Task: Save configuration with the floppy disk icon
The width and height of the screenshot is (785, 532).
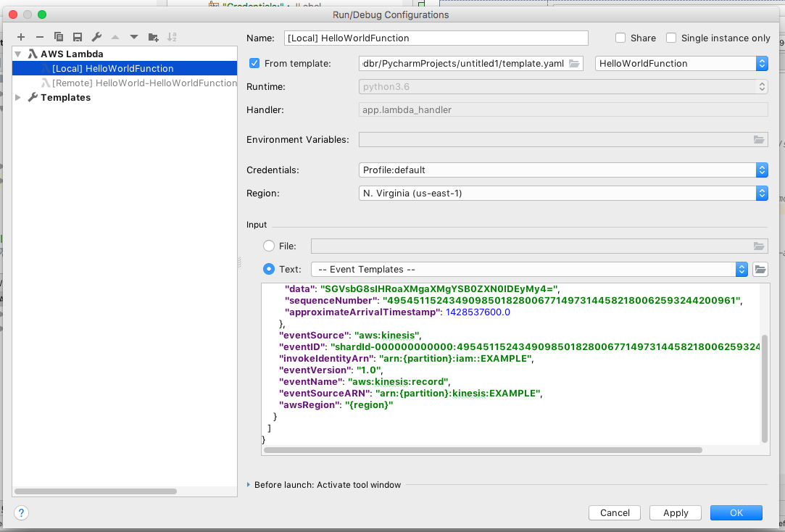Action: tap(77, 37)
